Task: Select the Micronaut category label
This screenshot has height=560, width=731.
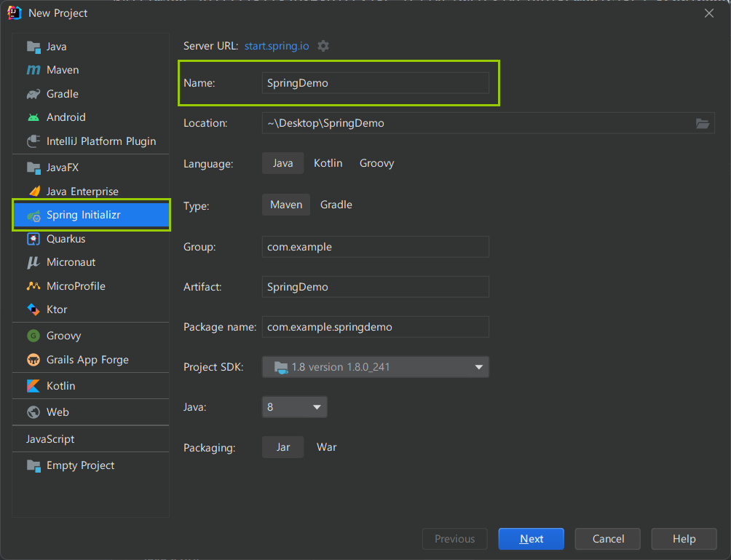Action: [x=71, y=262]
